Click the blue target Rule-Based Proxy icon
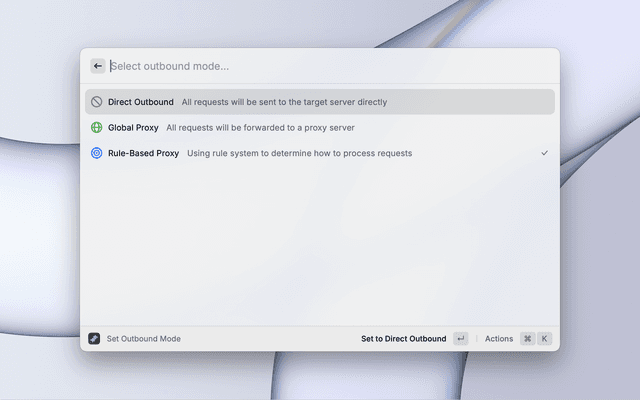This screenshot has width=640, height=400. 96,153
